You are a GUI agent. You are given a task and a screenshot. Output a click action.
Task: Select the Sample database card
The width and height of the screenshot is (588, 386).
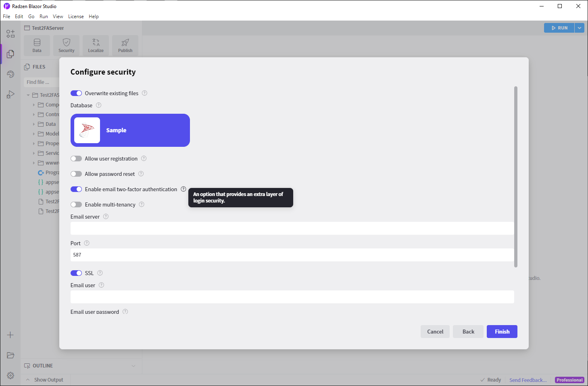coord(130,130)
